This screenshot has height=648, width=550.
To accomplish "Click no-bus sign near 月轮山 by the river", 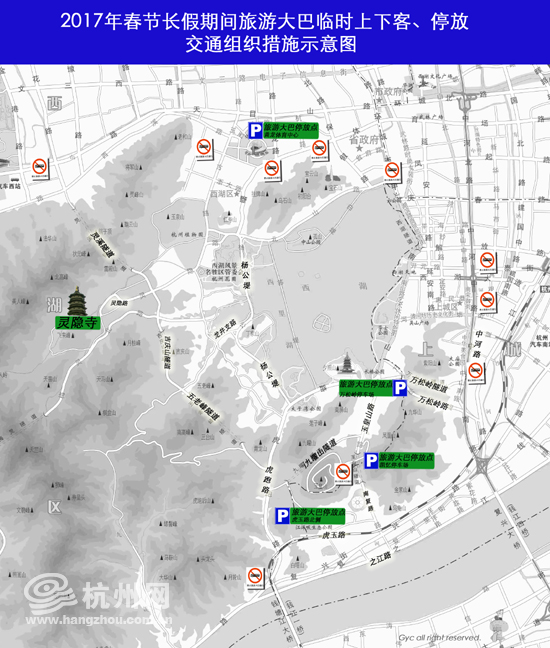I will [x=255, y=577].
